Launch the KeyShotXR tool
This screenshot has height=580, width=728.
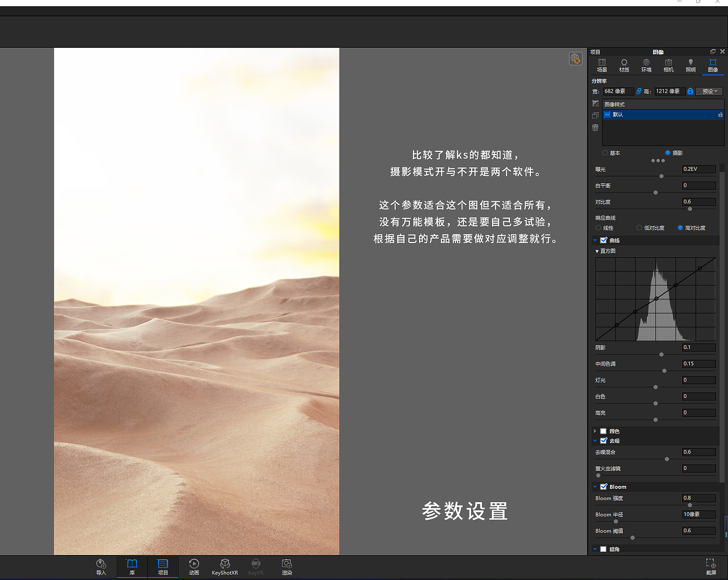click(225, 566)
